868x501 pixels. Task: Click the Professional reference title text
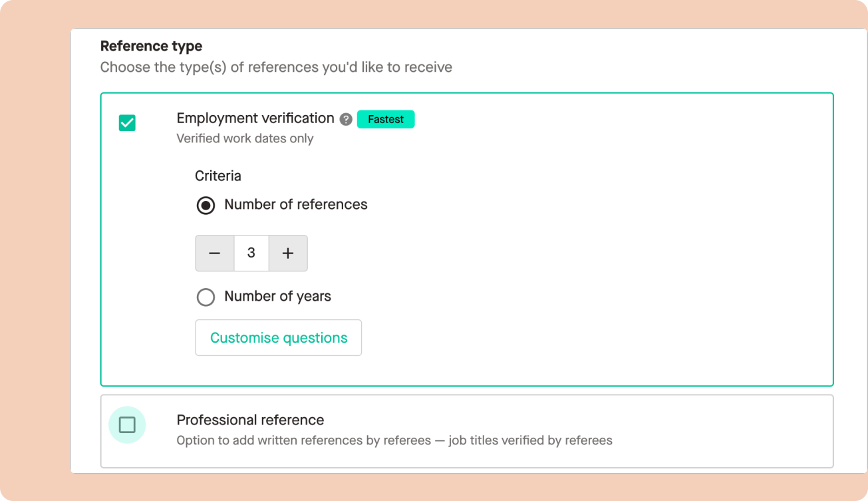[x=250, y=420]
